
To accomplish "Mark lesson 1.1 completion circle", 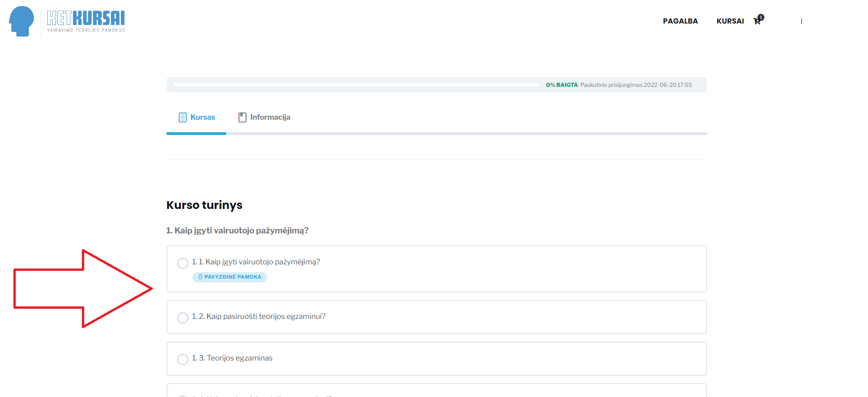I will (x=183, y=263).
